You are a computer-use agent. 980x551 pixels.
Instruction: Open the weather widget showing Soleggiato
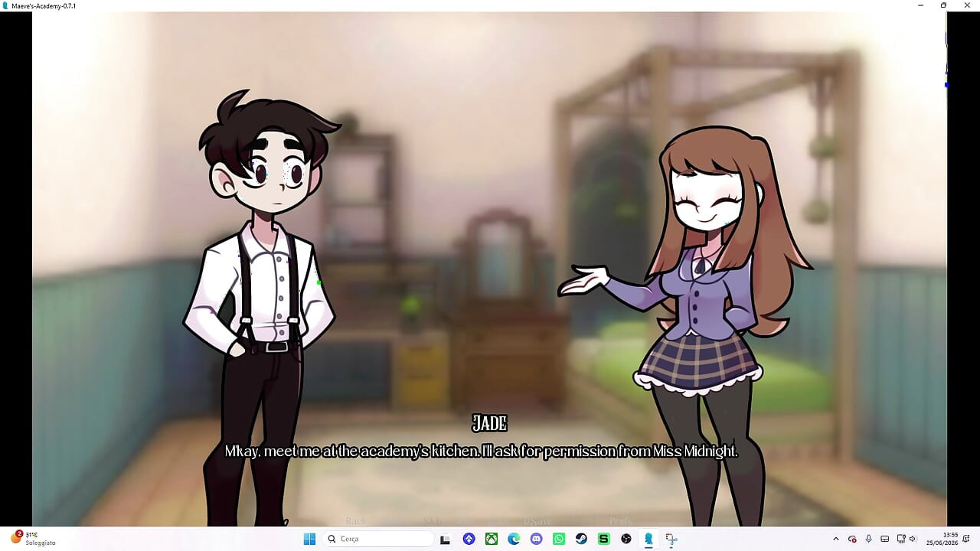pyautogui.click(x=34, y=538)
